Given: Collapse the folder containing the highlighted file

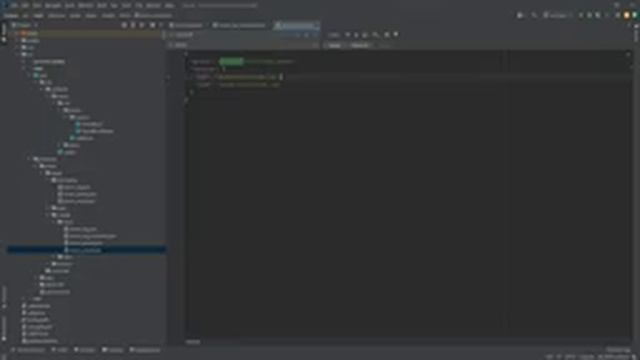Looking at the screenshot, I should (x=54, y=222).
